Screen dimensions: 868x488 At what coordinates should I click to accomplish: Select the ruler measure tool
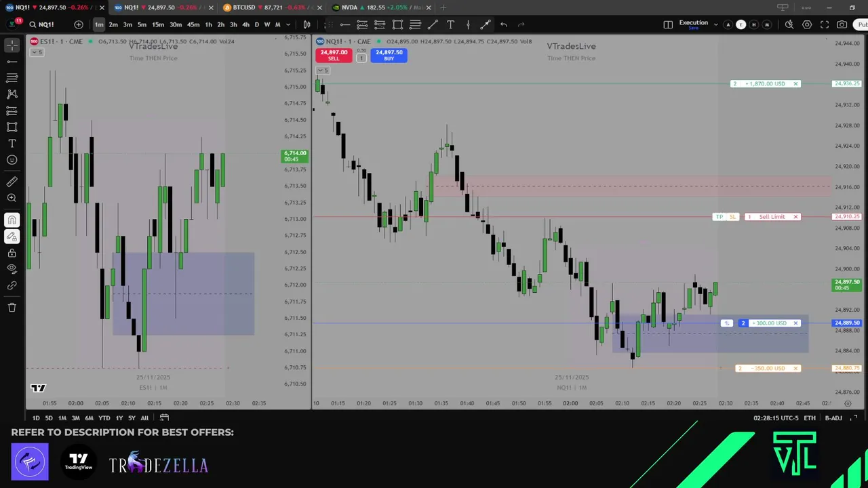(12, 182)
